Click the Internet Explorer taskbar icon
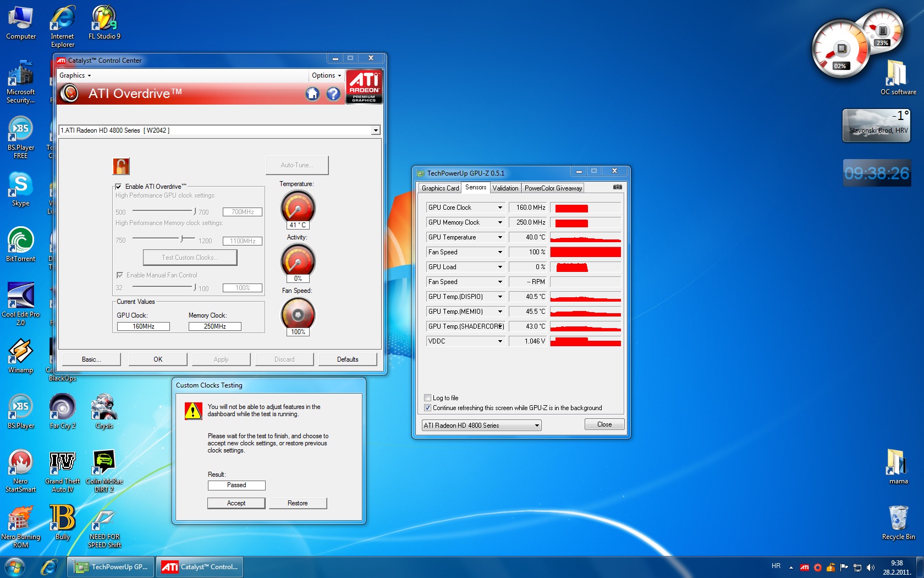The height and width of the screenshot is (578, 924). click(49, 566)
